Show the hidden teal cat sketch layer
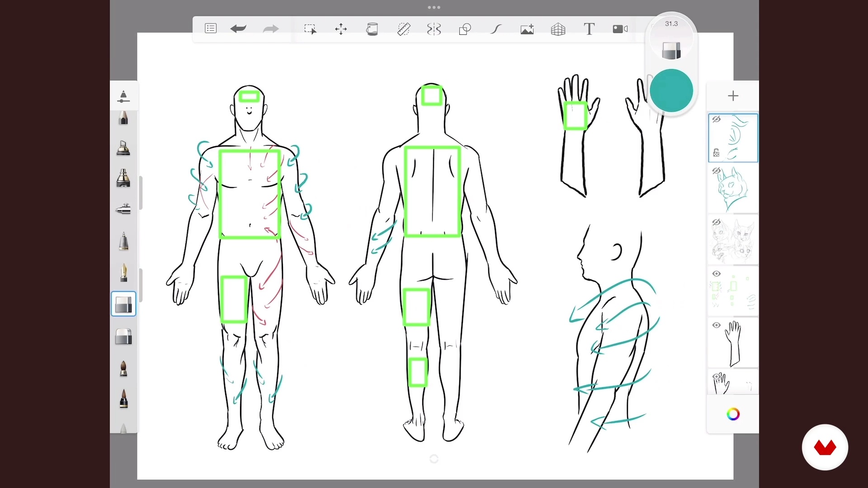Image resolution: width=868 pixels, height=488 pixels. tap(717, 171)
